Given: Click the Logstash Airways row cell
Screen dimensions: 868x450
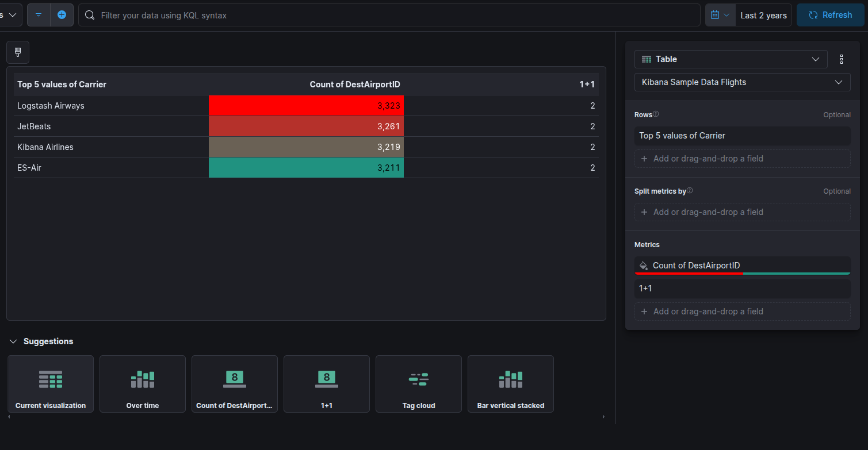Looking at the screenshot, I should pos(111,106).
